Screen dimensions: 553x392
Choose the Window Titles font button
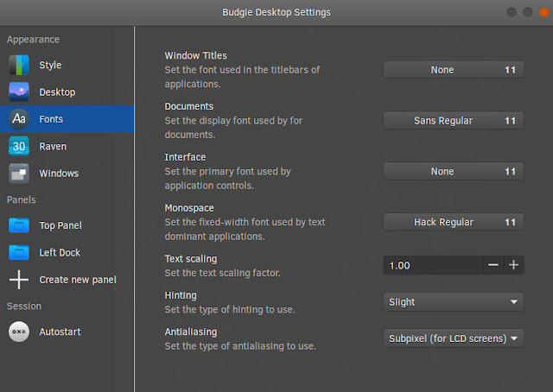tap(453, 70)
